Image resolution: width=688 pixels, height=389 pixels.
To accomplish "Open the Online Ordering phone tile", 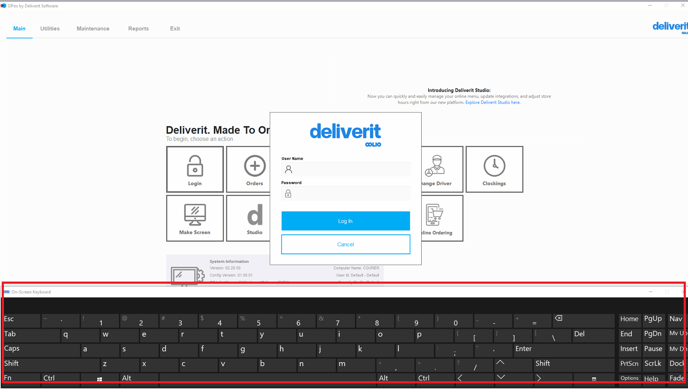I will click(x=442, y=218).
